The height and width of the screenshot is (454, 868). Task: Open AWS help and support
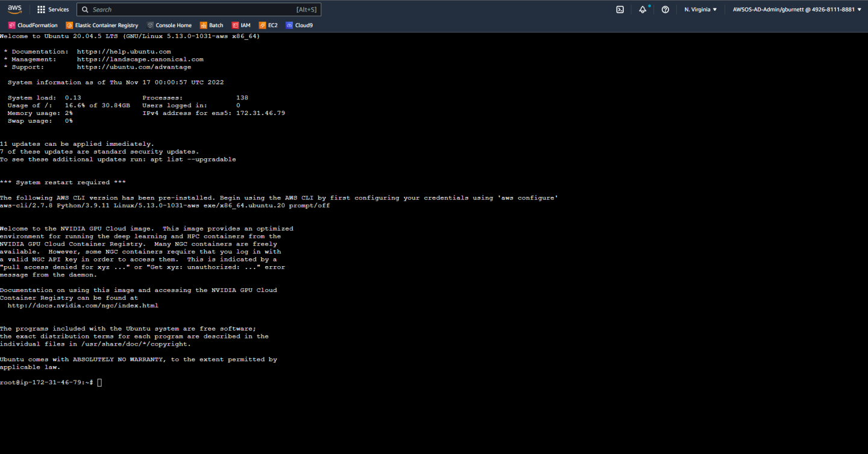click(x=665, y=9)
